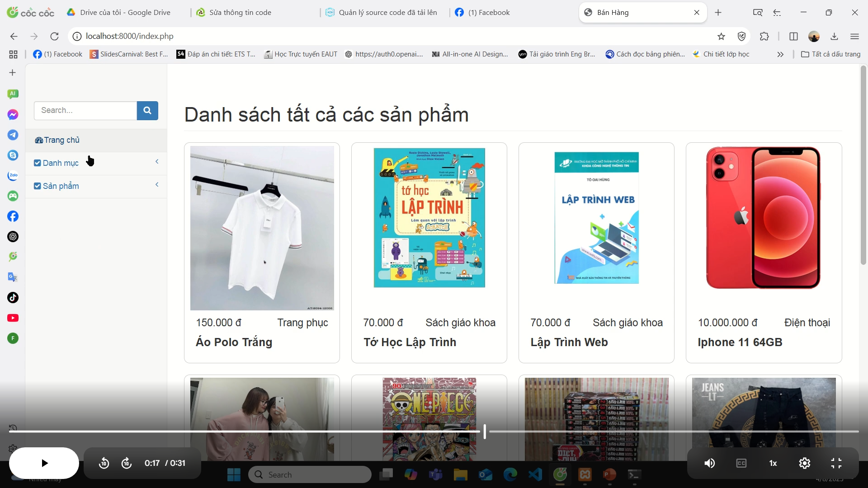Open YouTube from the browser sidebar
The height and width of the screenshot is (488, 868).
[x=13, y=318]
